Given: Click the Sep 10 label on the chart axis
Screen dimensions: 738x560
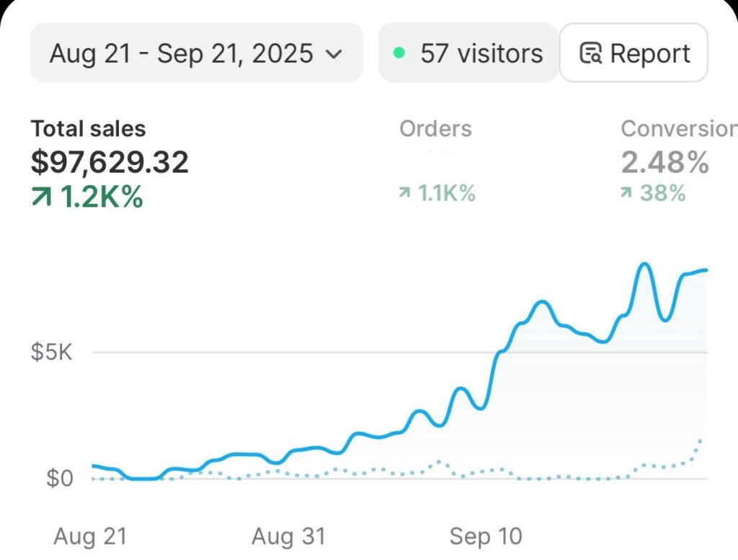Looking at the screenshot, I should tap(486, 536).
